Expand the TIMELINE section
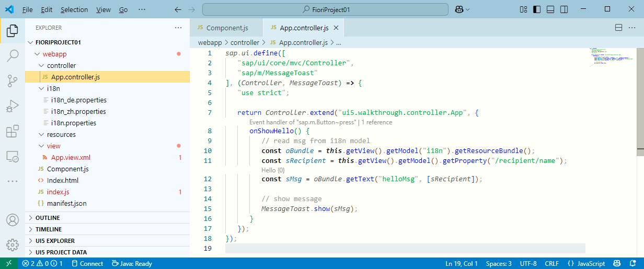Viewport: 644px width, 269px height. pyautogui.click(x=107, y=229)
